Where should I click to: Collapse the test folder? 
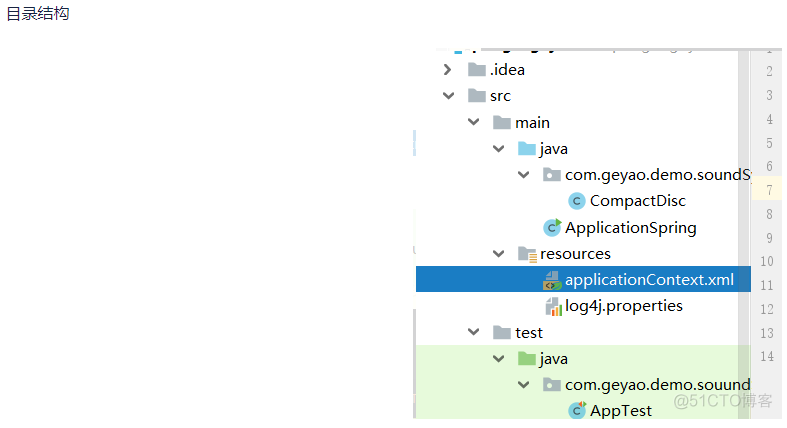tap(472, 332)
